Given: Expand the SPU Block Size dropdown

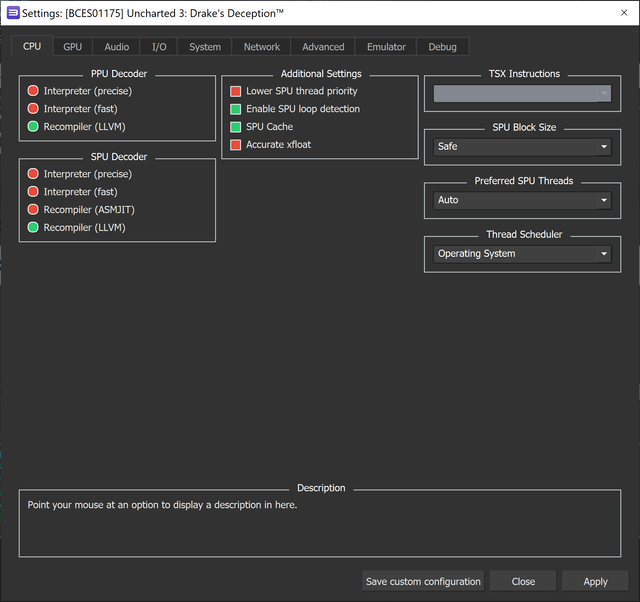Looking at the screenshot, I should point(522,147).
